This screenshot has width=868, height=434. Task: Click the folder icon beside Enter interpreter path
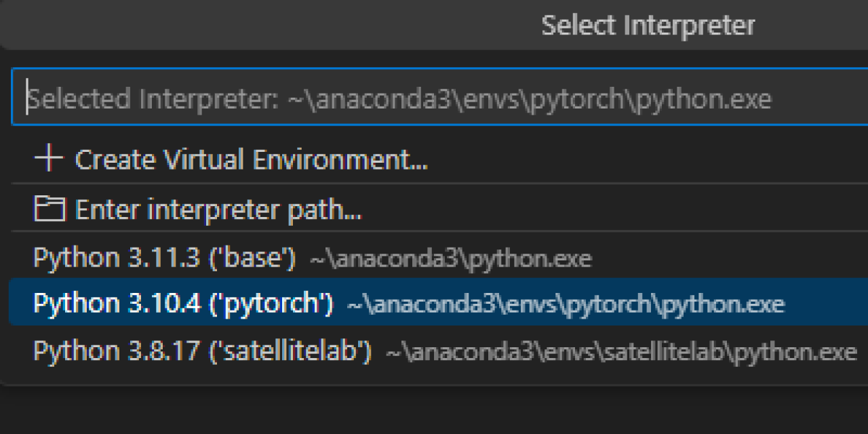50,210
